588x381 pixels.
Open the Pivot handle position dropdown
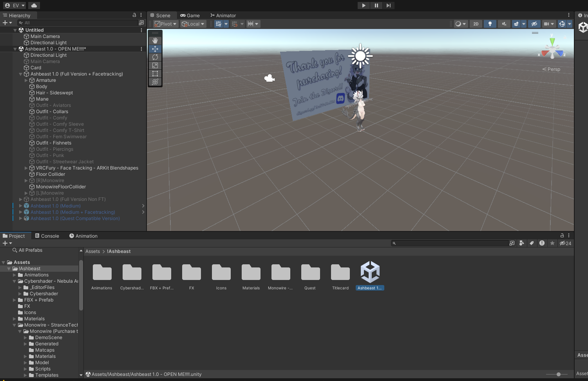pos(166,24)
